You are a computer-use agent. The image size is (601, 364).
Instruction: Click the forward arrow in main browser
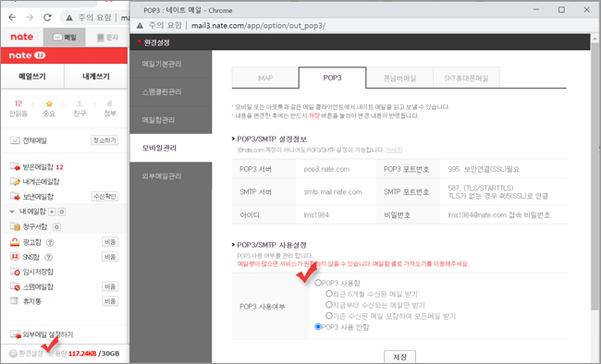[30, 18]
